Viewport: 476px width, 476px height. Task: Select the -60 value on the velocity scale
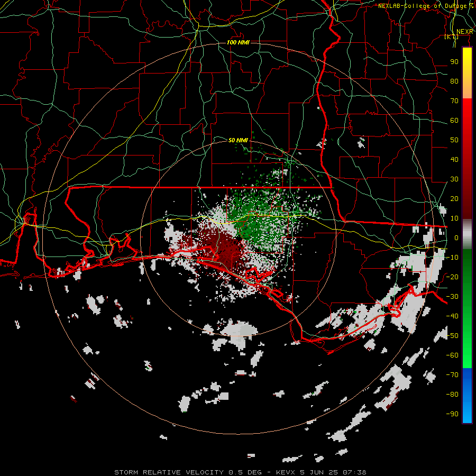pos(452,355)
